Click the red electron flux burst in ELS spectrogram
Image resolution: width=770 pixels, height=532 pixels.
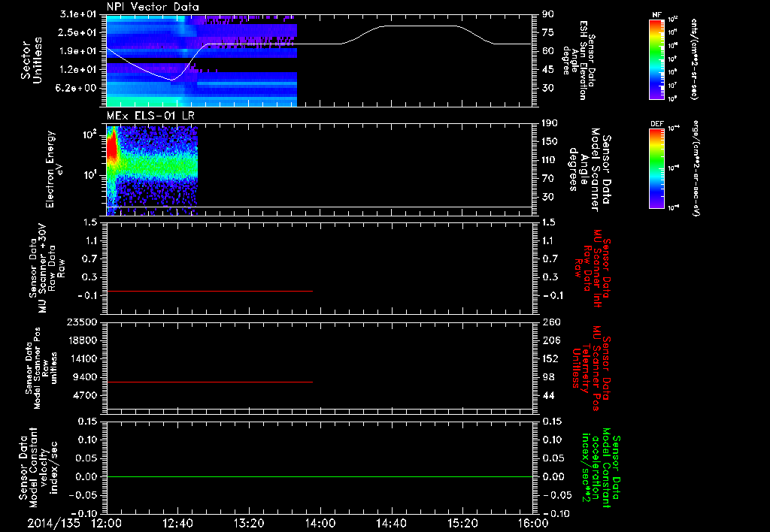112,147
